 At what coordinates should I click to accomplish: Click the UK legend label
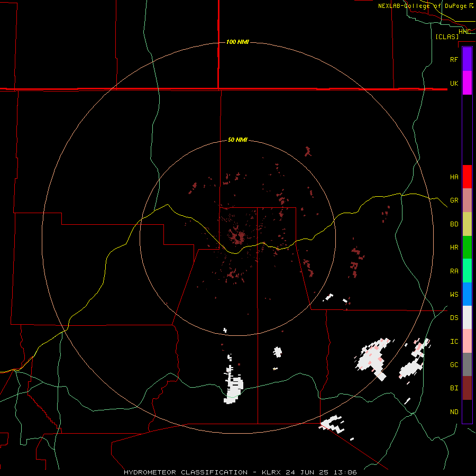coord(454,83)
